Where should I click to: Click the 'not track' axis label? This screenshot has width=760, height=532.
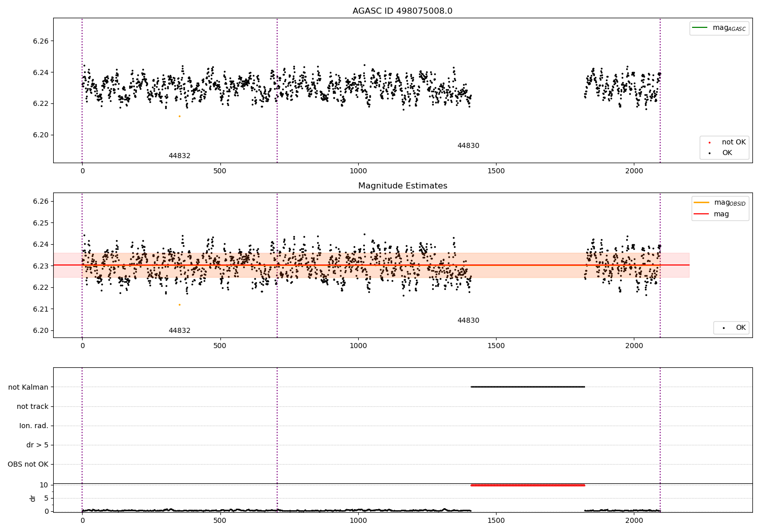pos(32,406)
